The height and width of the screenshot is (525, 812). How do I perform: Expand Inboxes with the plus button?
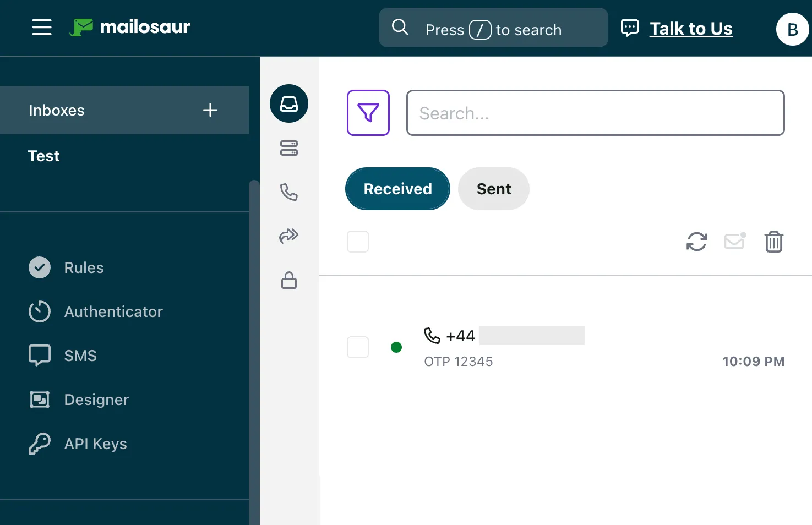(x=210, y=110)
